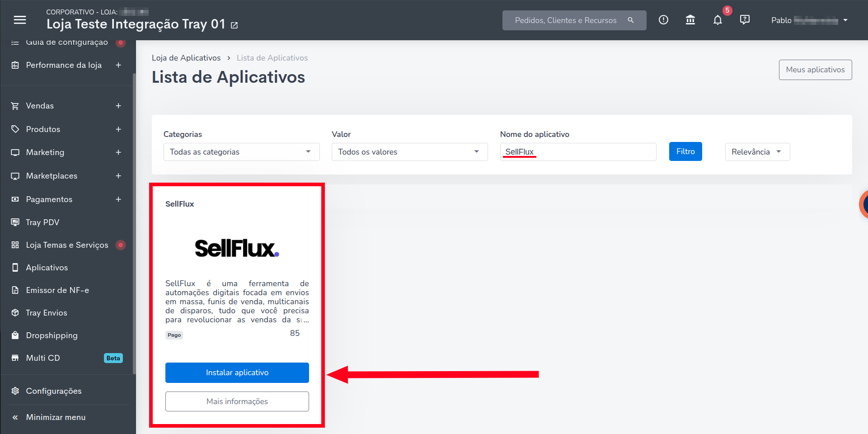Click the search magnifier icon
The width and height of the screenshot is (868, 434).
pos(631,20)
